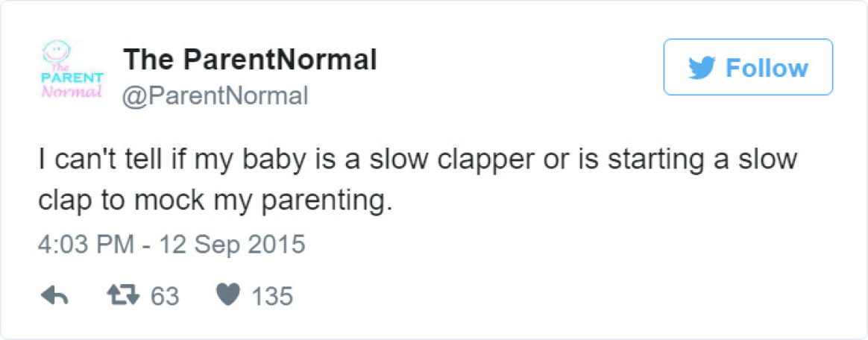View the 63 retweets count
The image size is (868, 340).
tap(165, 297)
